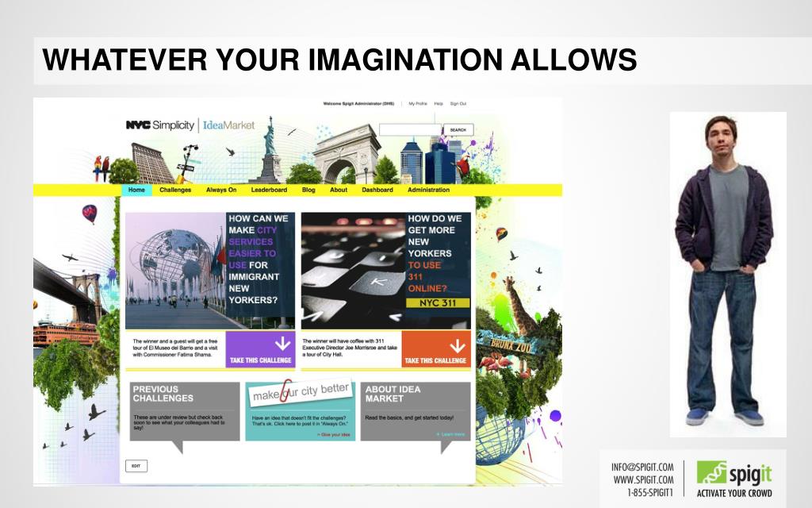The width and height of the screenshot is (812, 508).
Task: Click the coffee with 311 Director prize description
Action: (x=350, y=348)
